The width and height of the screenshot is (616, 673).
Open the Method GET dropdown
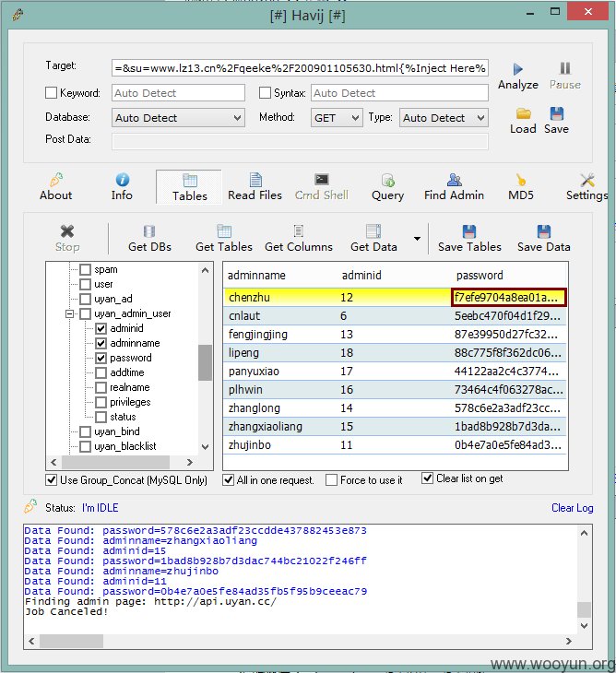point(336,118)
